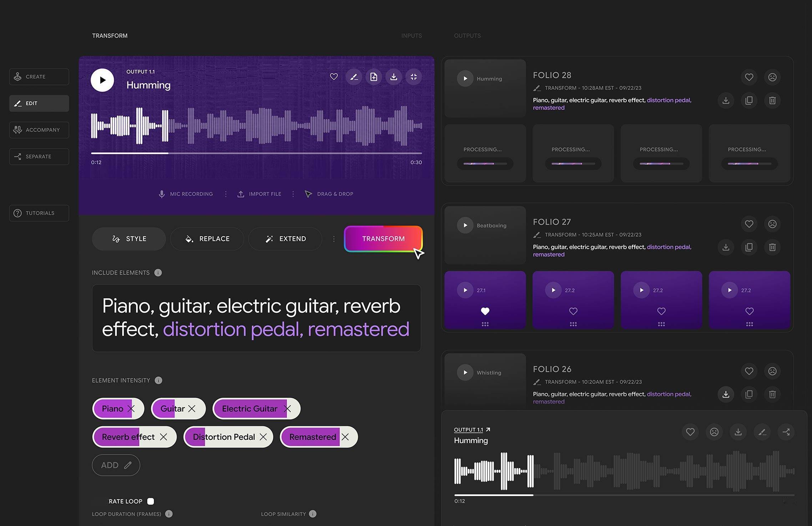Image resolution: width=812 pixels, height=526 pixels.
Task: Click the bookmark/save to library icon
Action: pyautogui.click(x=373, y=77)
